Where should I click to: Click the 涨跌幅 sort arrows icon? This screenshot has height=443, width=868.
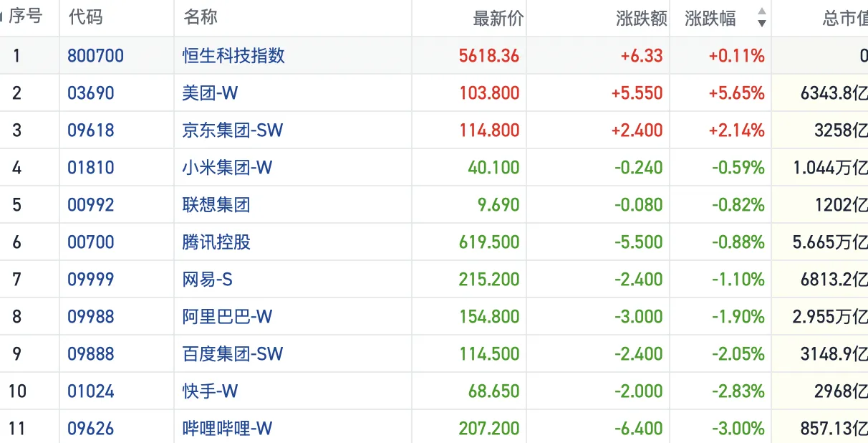click(761, 18)
